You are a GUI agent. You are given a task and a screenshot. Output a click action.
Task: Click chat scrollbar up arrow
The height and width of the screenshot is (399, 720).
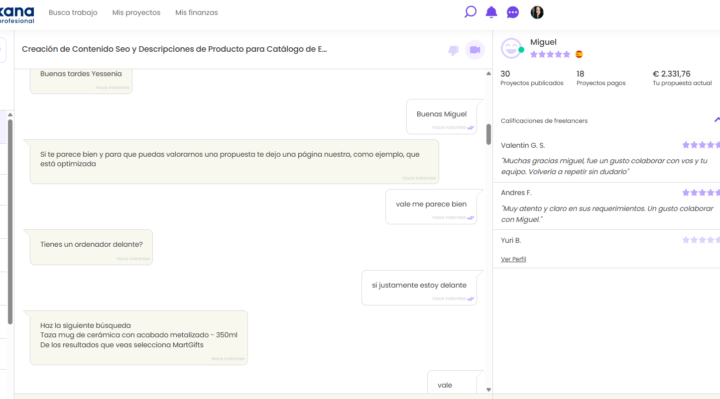click(x=488, y=73)
